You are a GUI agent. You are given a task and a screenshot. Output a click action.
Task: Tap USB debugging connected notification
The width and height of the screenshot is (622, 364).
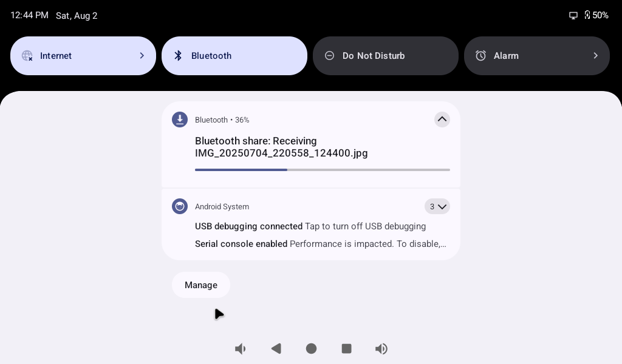pos(310,226)
